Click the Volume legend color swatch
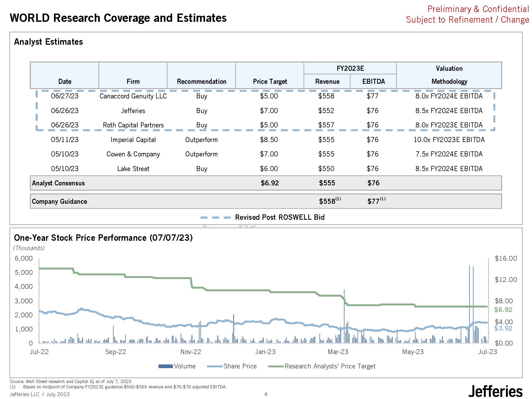 [165, 366]
